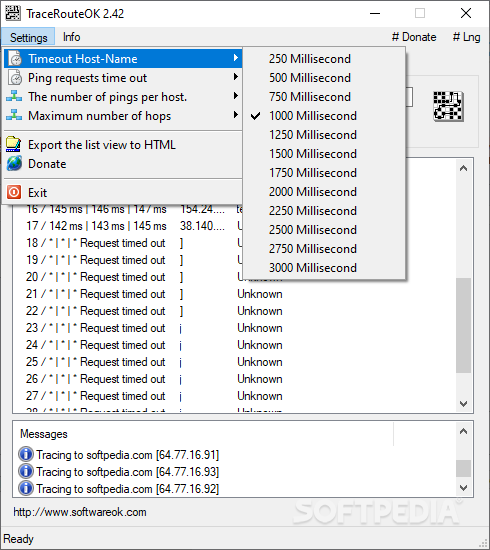Choose 750 Millisecond timeout
Screen dimensions: 490x550
point(324,97)
